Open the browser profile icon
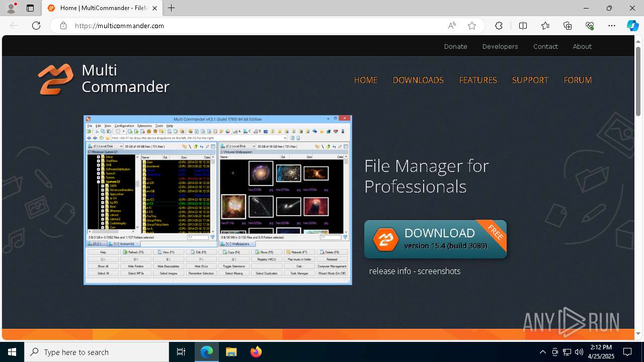 click(11, 8)
